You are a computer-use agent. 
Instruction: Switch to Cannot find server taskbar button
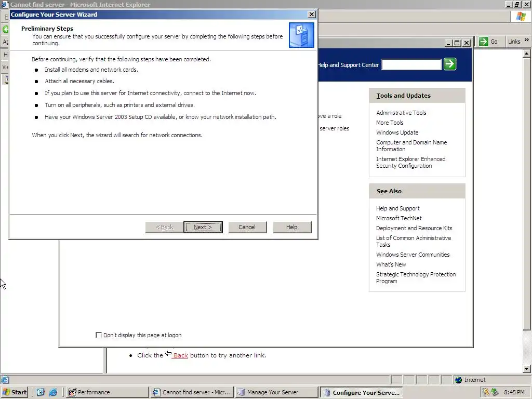tap(192, 392)
